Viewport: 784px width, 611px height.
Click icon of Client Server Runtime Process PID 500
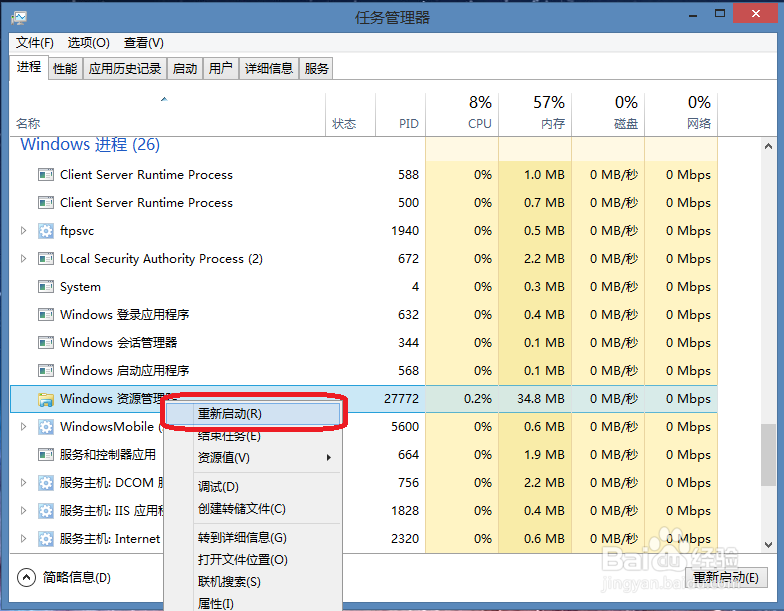tap(46, 202)
